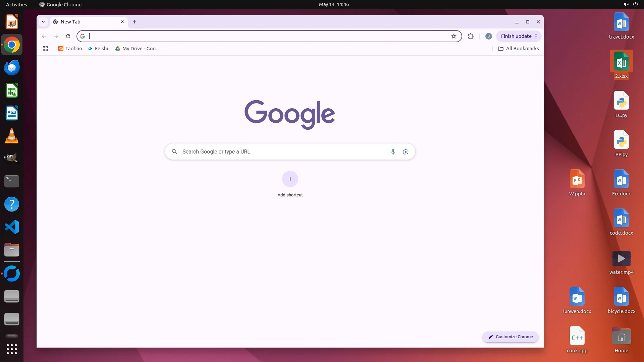Open Activities menu in top bar
644x362 pixels.
point(16,4)
